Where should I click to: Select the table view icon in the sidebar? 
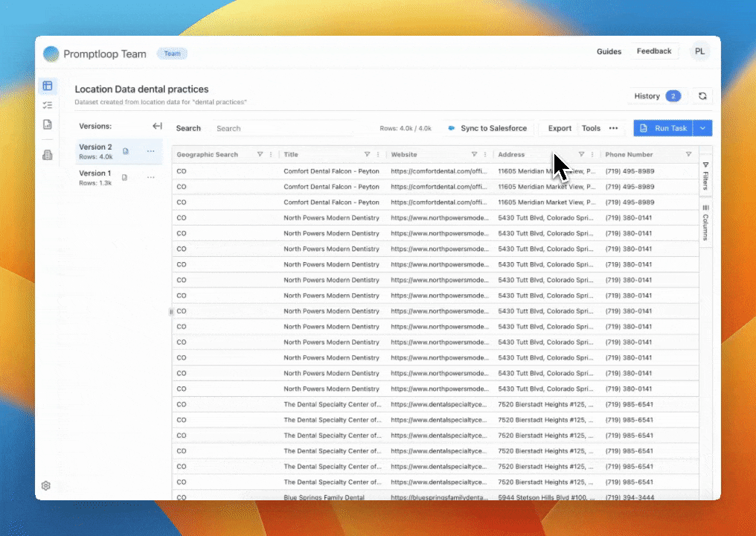[48, 86]
